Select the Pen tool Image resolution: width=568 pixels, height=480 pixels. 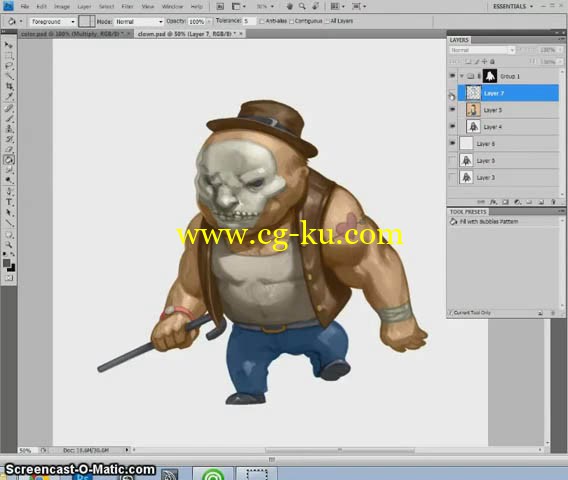tap(8, 192)
